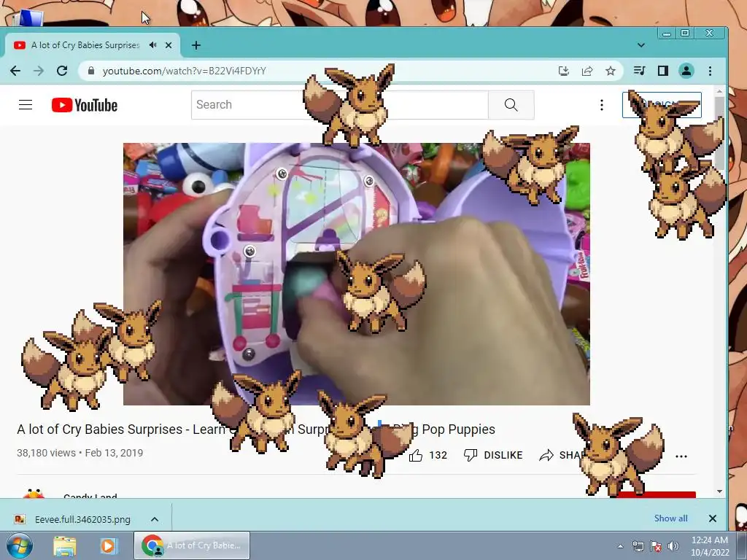747x560 pixels.
Task: Click the browser forward arrow
Action: point(39,71)
